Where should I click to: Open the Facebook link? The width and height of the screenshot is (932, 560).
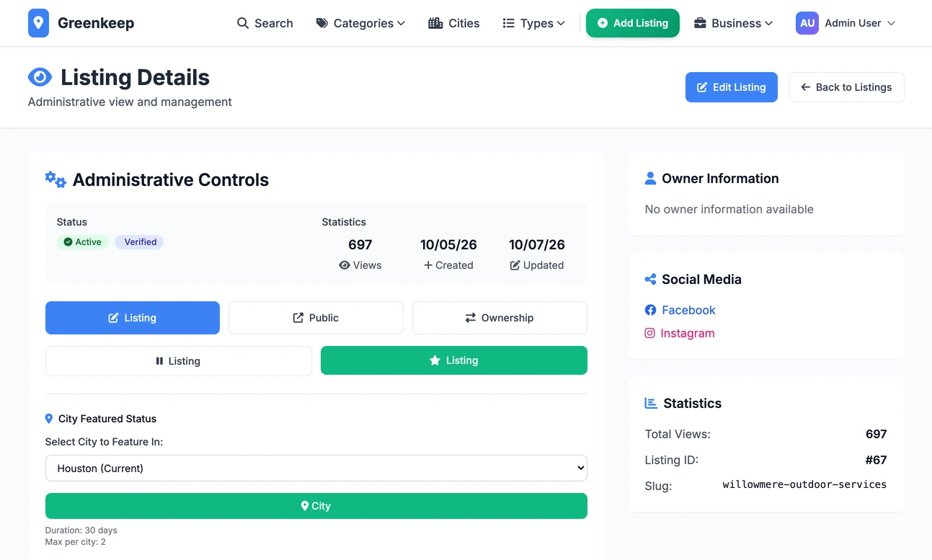click(x=688, y=310)
